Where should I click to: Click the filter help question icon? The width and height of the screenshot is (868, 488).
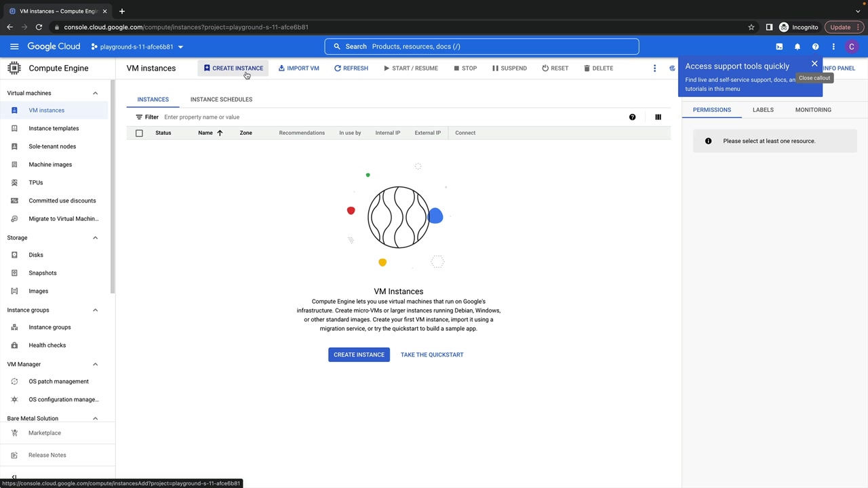coord(633,117)
